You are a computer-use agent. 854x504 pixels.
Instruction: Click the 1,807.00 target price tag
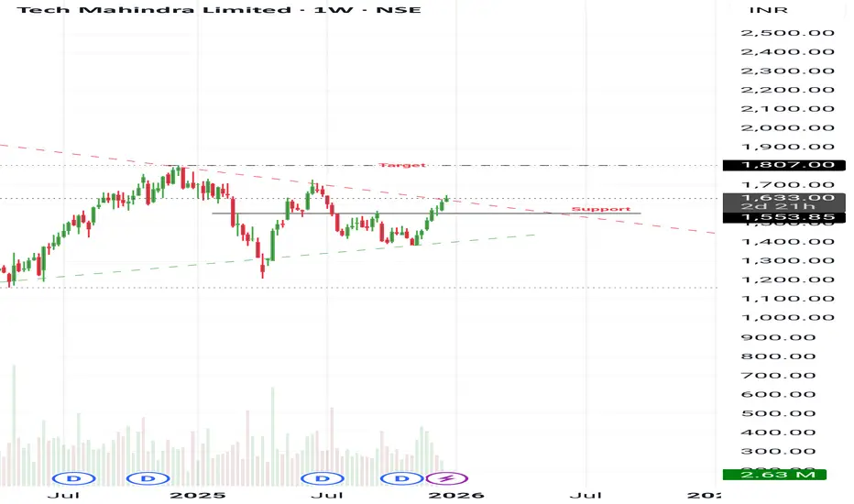pyautogui.click(x=783, y=165)
